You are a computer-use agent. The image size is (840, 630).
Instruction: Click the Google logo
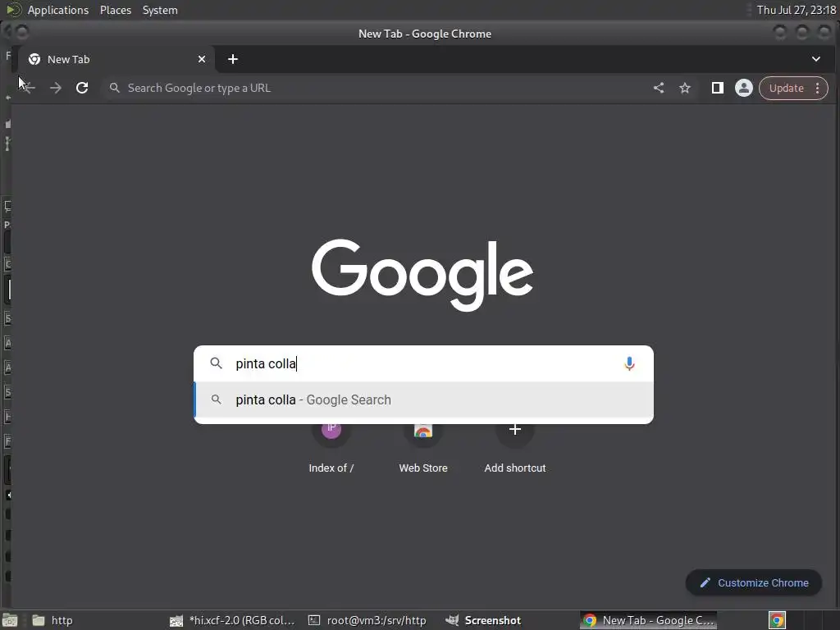(x=422, y=274)
